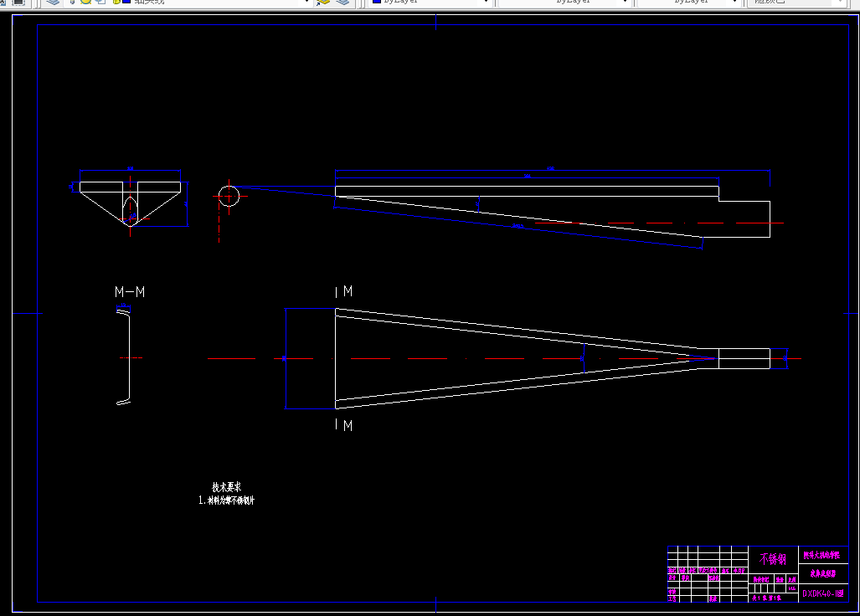860x616 pixels.
Task: Select the upper M section mark
Action: [x=348, y=291]
